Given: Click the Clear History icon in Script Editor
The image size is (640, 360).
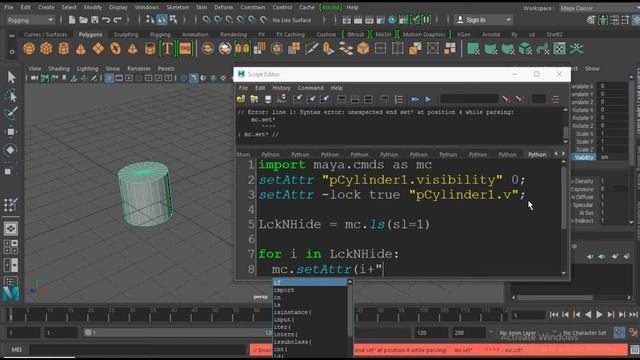Looking at the screenshot, I should (298, 99).
